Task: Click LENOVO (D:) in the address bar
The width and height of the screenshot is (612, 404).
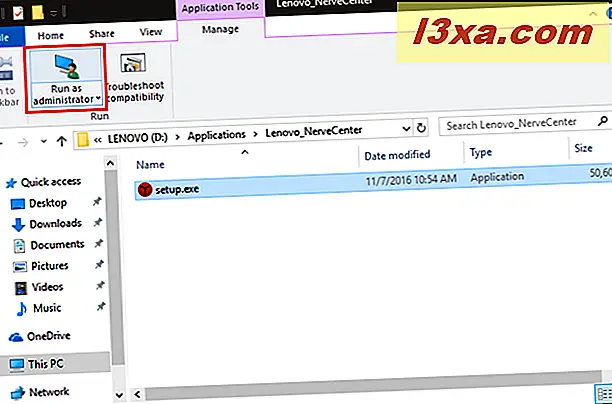Action: tap(137, 138)
